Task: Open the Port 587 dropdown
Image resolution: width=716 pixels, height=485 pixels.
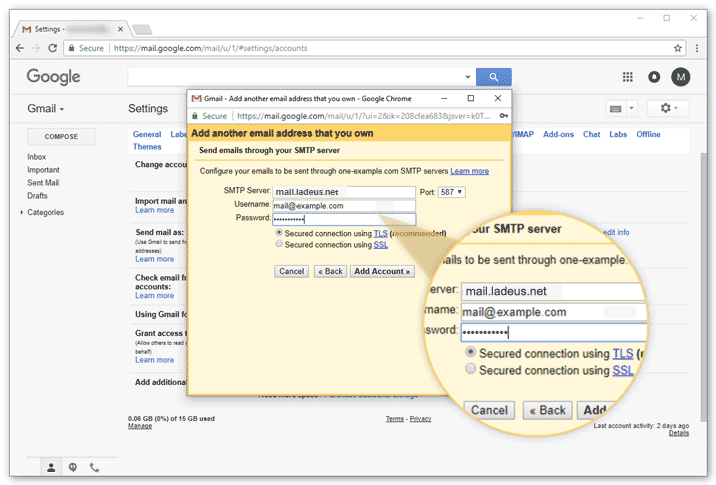Action: click(x=452, y=191)
